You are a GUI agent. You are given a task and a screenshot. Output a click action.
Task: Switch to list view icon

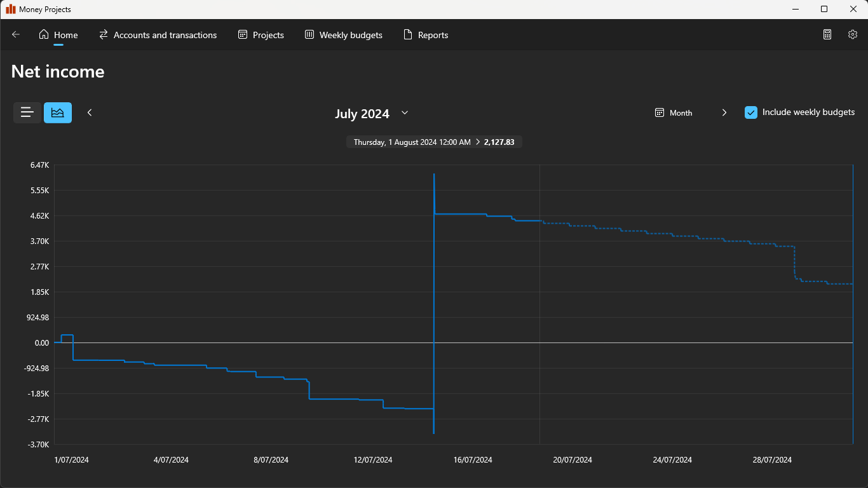(27, 112)
